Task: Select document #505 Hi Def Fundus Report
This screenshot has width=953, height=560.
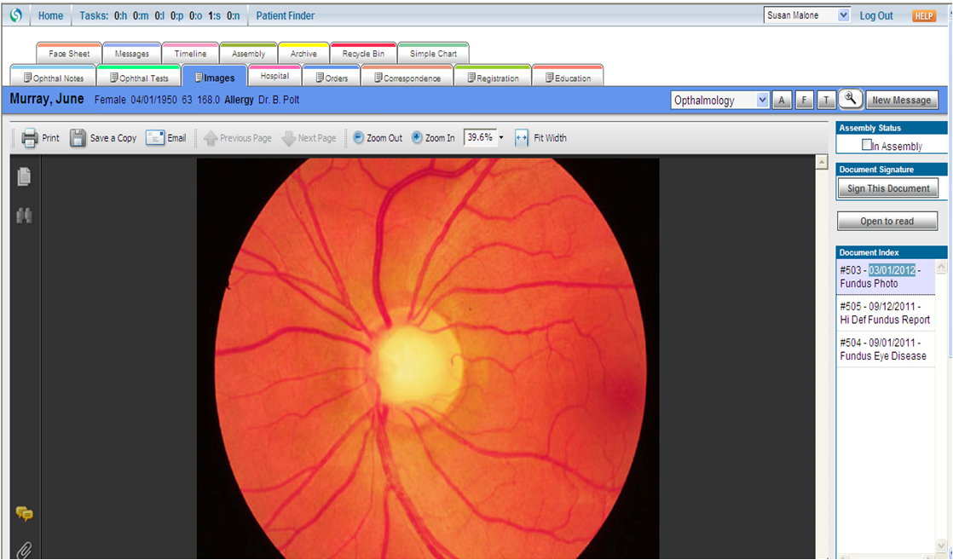Action: pos(884,313)
